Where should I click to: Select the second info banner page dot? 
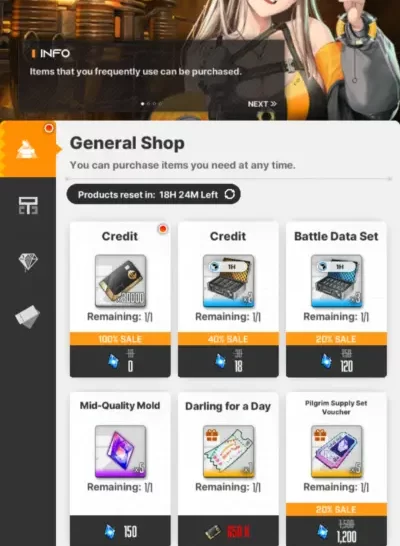click(149, 104)
